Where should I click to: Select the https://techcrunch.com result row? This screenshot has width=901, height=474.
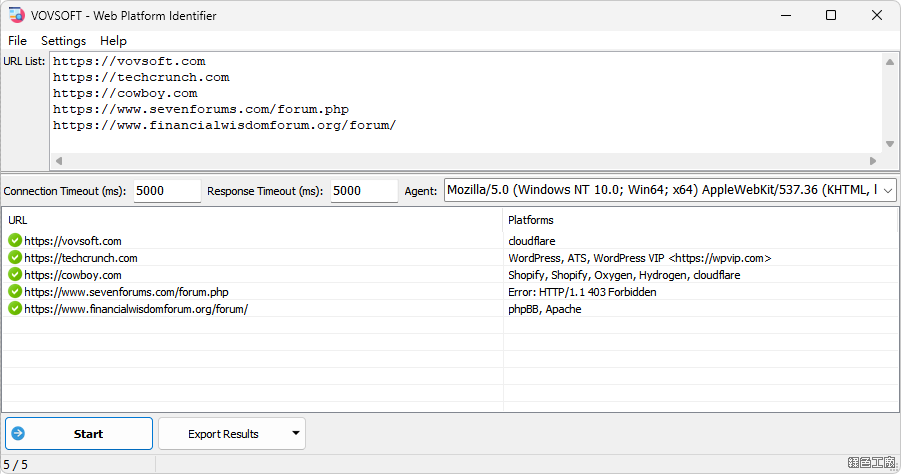(x=450, y=257)
